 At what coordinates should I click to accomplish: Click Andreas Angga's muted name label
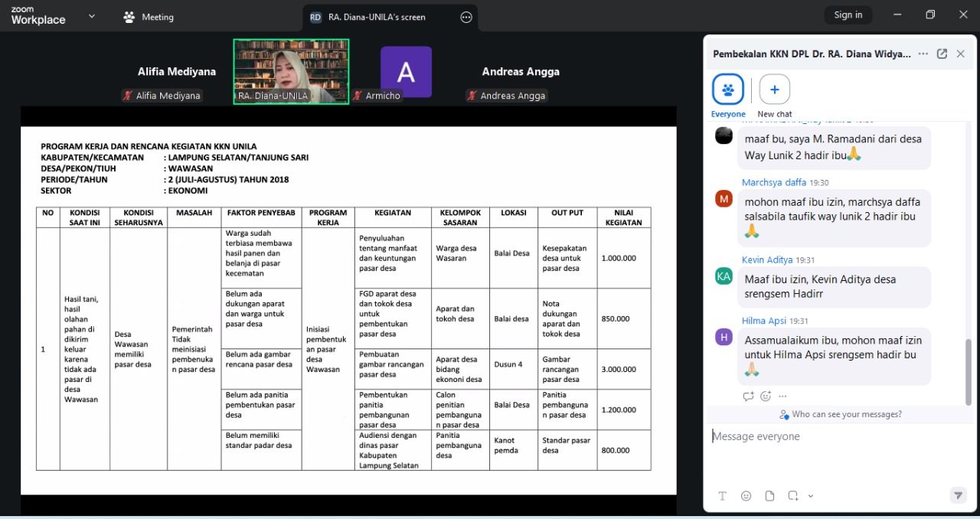coord(506,96)
